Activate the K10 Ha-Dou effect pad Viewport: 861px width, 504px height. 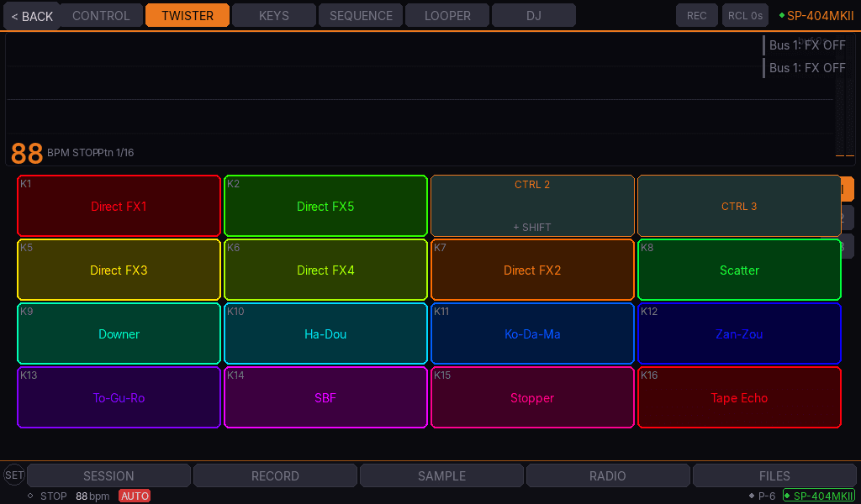click(x=325, y=333)
